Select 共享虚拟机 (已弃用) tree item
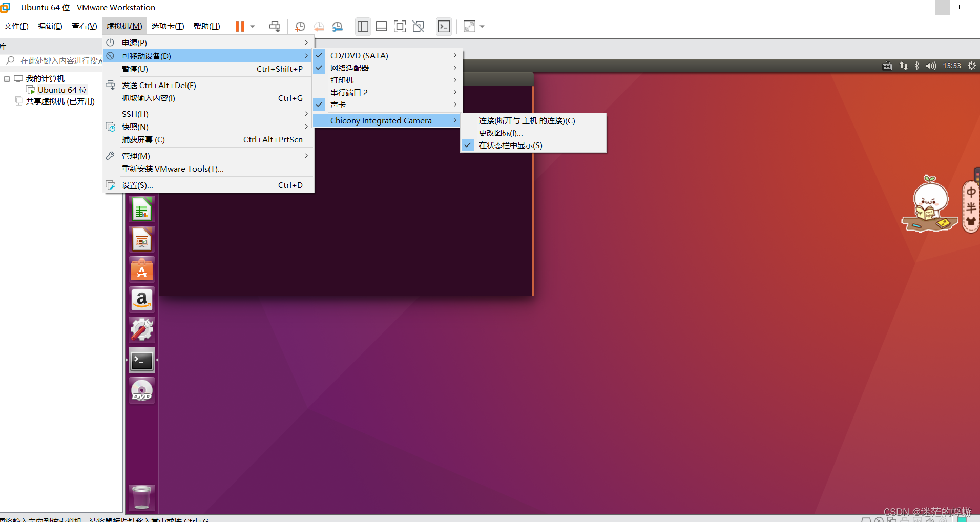Screen dimensions: 980x522 pyautogui.click(x=60, y=101)
